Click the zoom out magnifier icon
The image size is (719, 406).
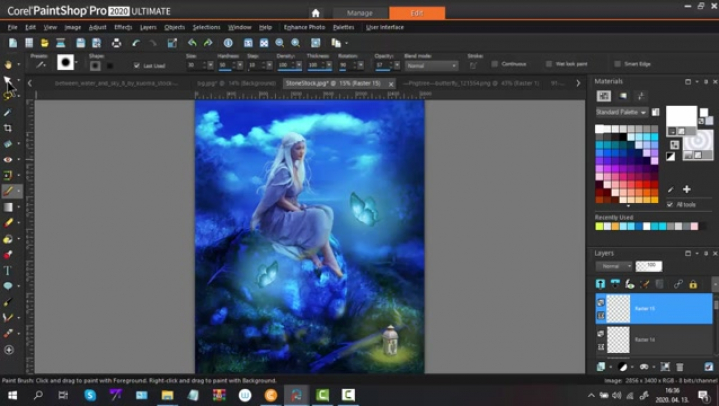click(279, 43)
